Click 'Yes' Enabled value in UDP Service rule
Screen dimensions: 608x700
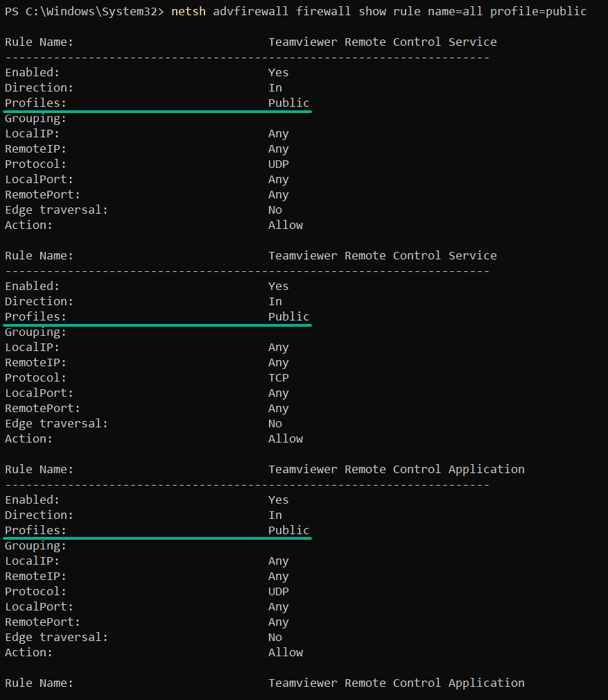click(279, 72)
